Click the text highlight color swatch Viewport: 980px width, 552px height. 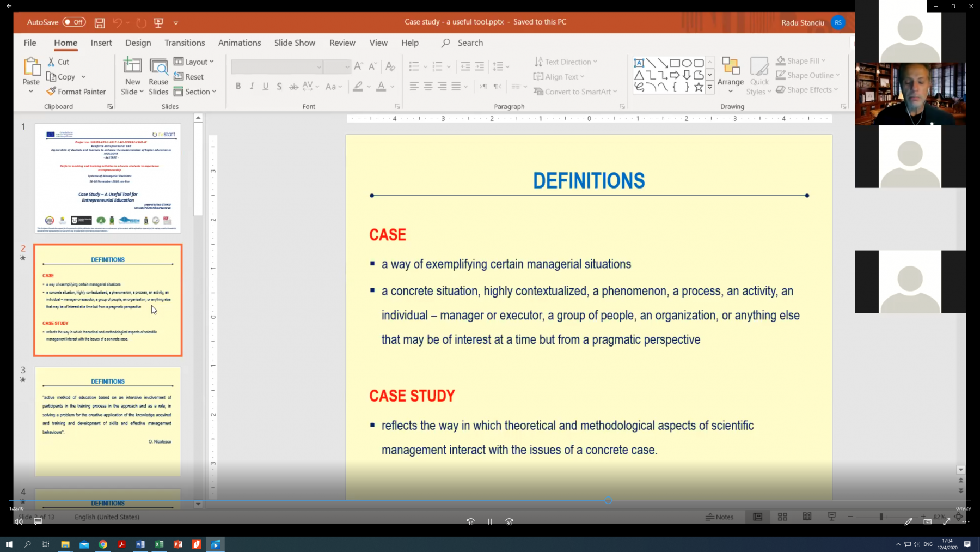point(358,86)
